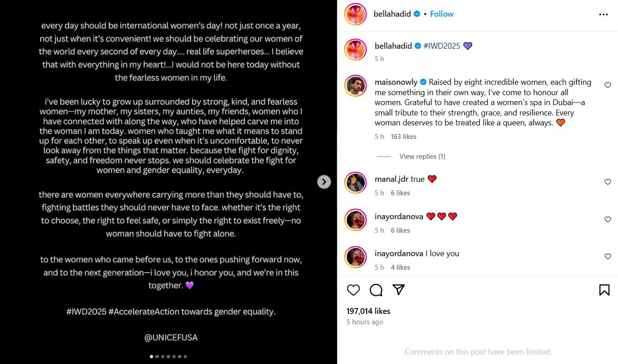Open bellahadid's profile picture at the top
Screen dimensions: 618x364
pos(356,14)
